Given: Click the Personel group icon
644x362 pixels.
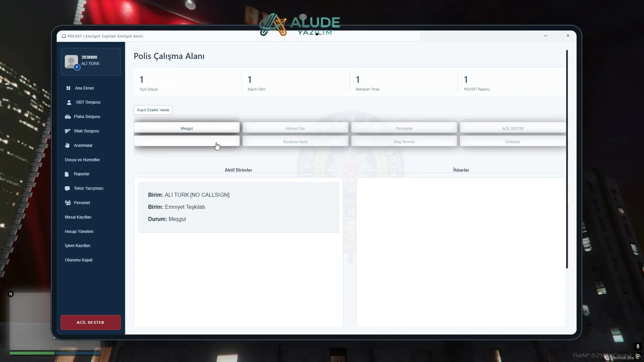Looking at the screenshot, I should click(x=68, y=203).
